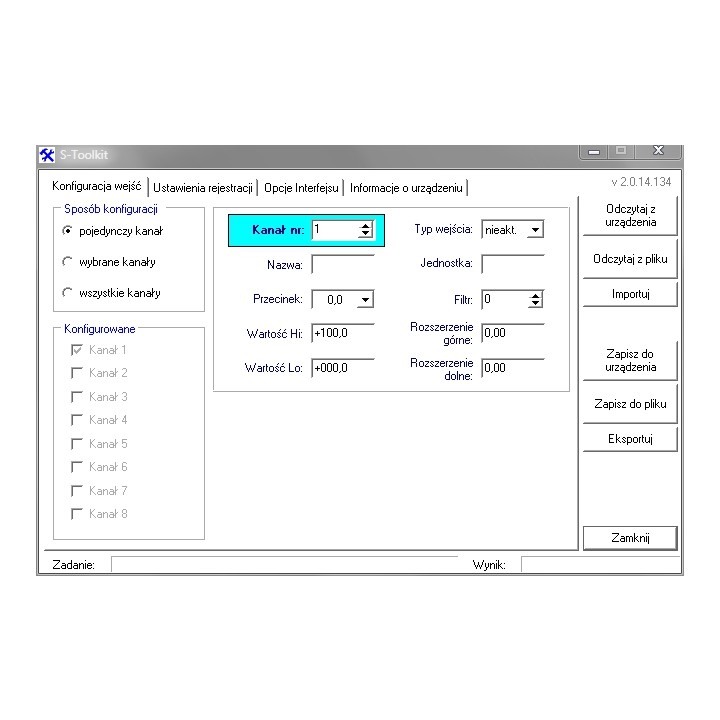The height and width of the screenshot is (720, 720).
Task: Click the Eksportuj button
Action: (x=630, y=439)
